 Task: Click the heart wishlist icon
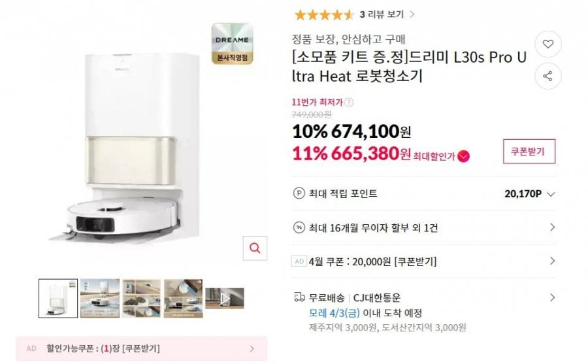(548, 44)
